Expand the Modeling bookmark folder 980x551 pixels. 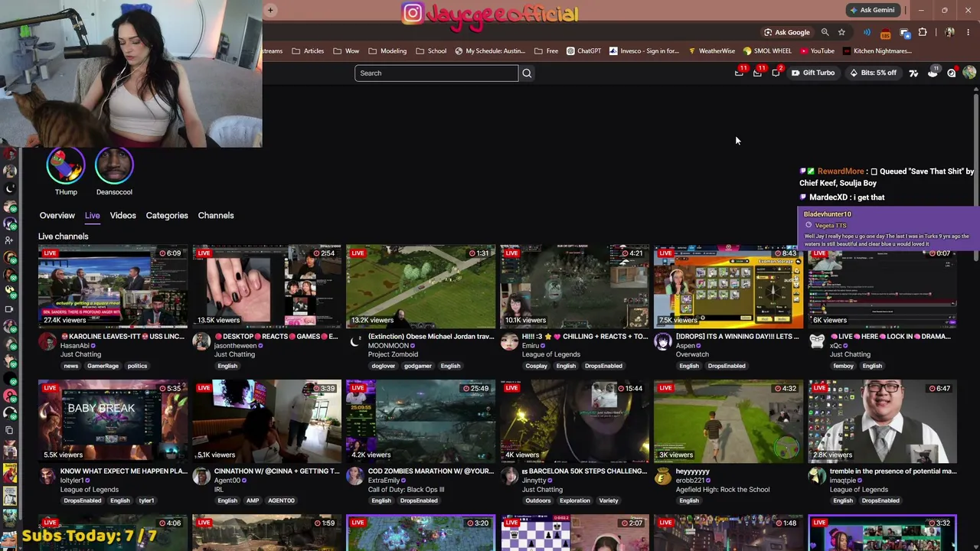(387, 51)
